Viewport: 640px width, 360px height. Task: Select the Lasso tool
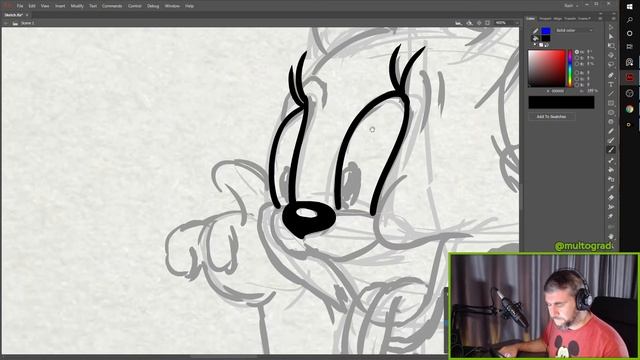pos(611,64)
